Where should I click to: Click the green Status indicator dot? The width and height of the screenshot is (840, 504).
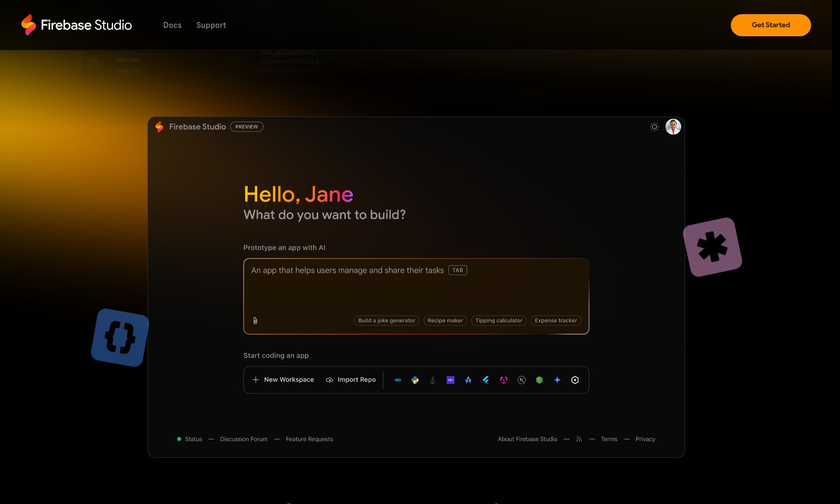pyautogui.click(x=178, y=439)
